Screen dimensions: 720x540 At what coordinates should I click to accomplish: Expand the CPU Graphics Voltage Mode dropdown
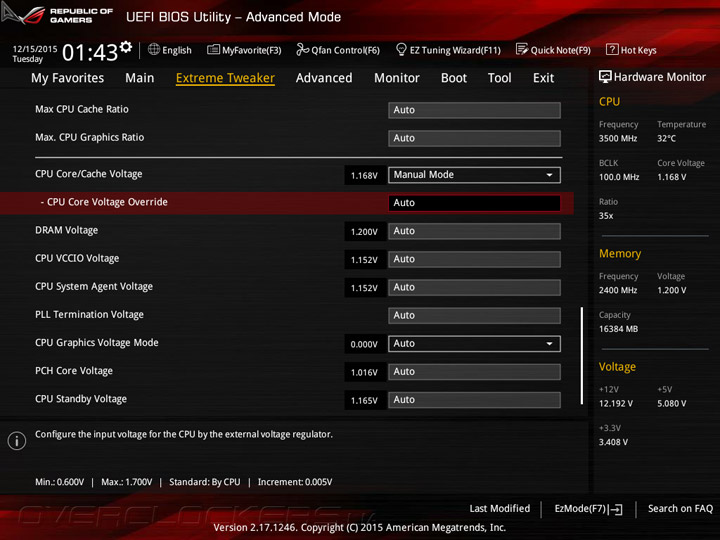(x=474, y=344)
